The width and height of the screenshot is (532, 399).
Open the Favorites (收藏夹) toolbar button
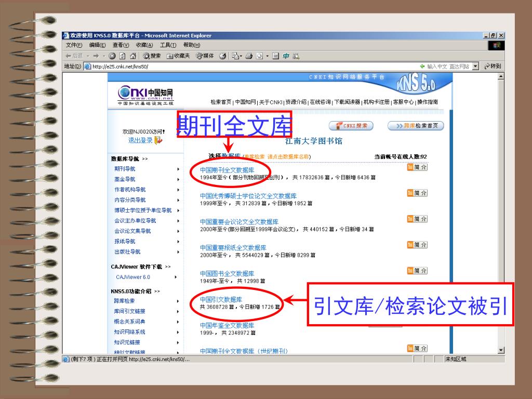(178, 56)
